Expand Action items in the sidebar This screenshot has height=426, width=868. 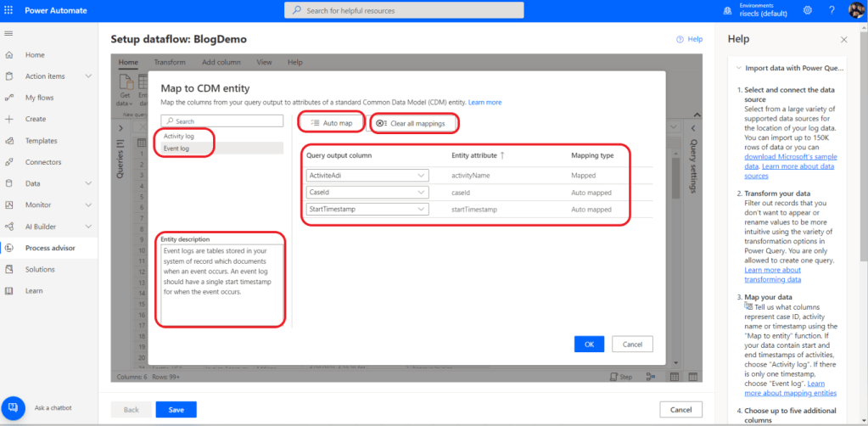pyautogui.click(x=88, y=76)
